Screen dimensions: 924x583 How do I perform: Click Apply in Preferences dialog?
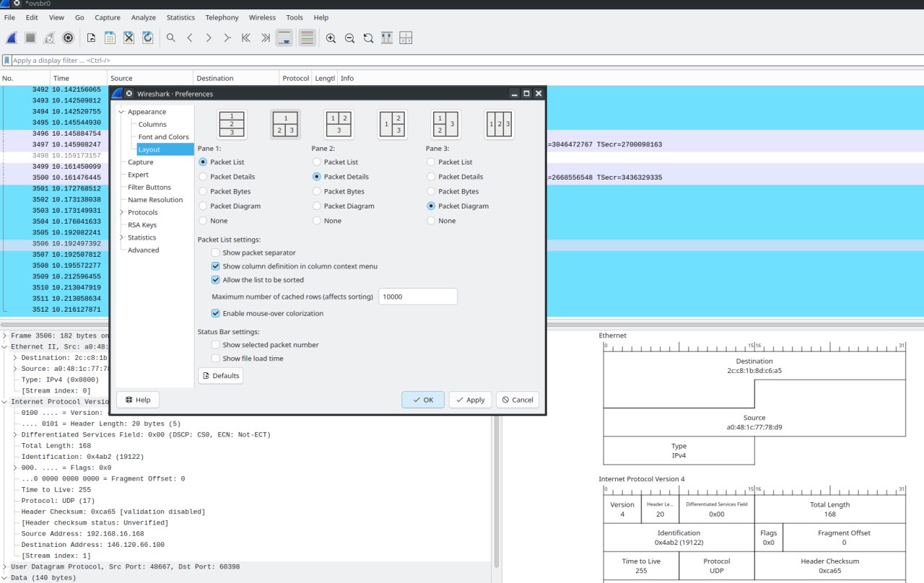coord(470,400)
